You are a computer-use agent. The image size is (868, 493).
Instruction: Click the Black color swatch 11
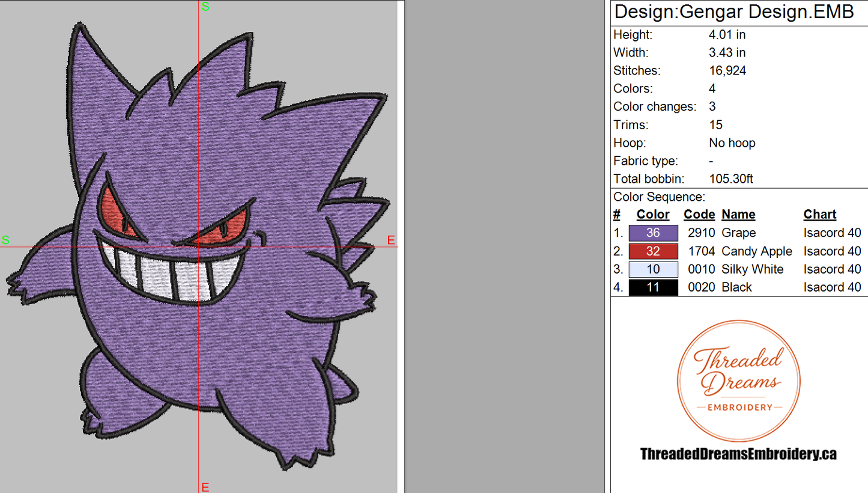[x=654, y=287]
